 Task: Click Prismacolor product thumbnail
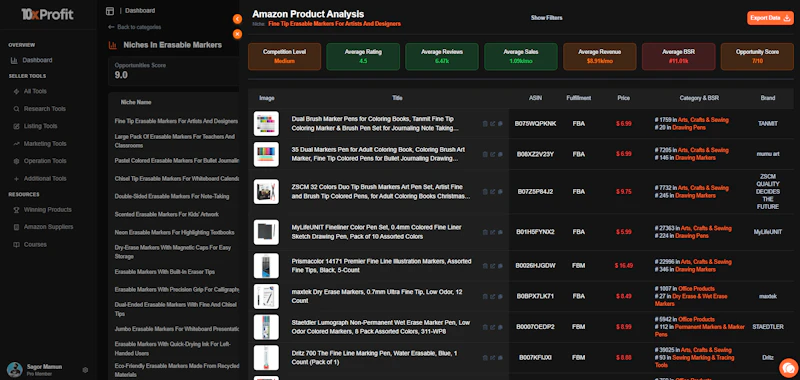click(x=266, y=266)
